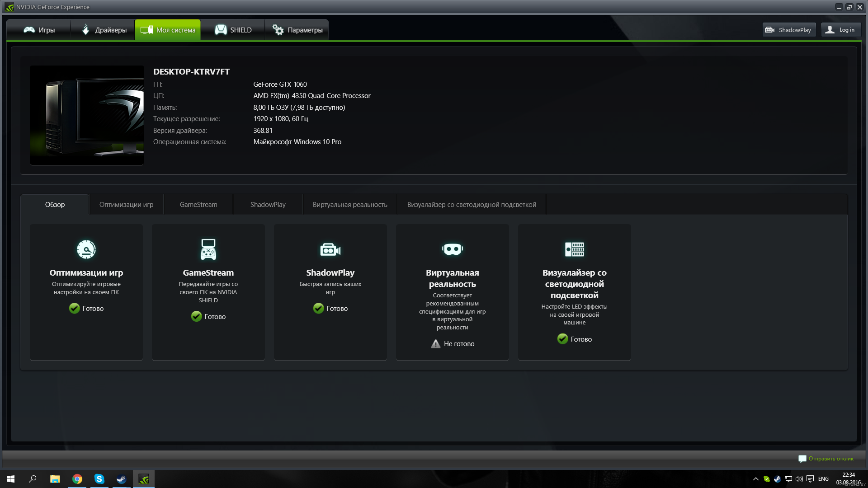Click the Готово status under GameStream

(x=215, y=317)
